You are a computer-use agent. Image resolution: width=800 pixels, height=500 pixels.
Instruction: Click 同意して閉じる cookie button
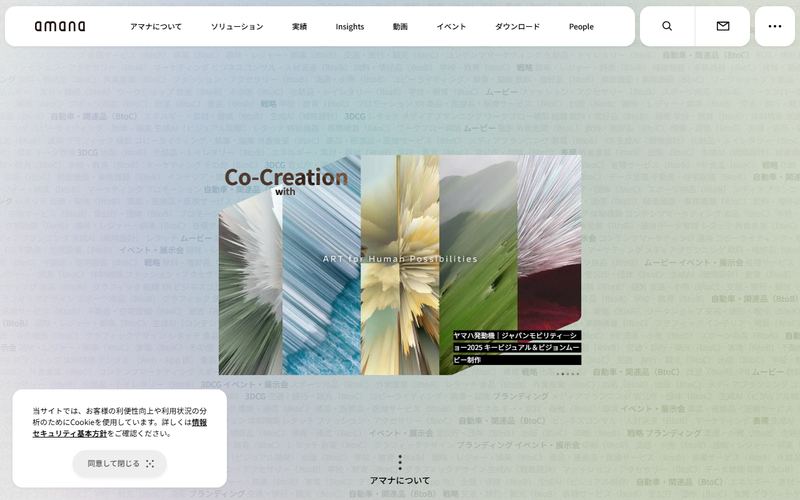click(120, 464)
